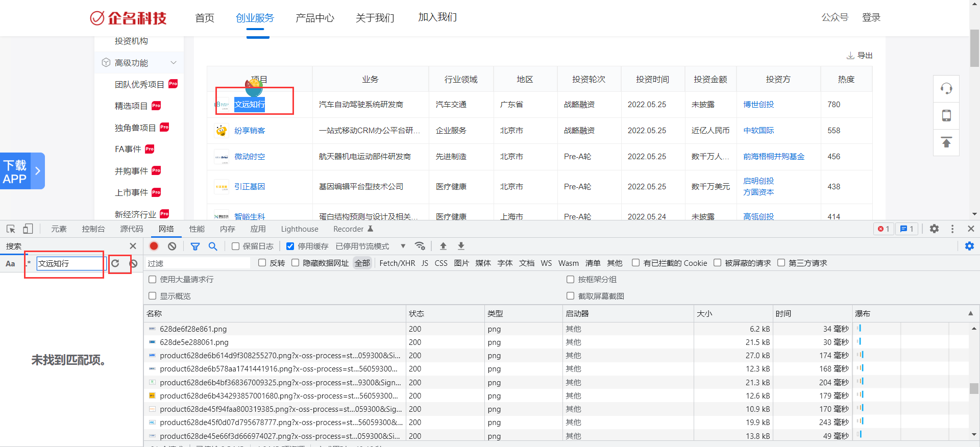Viewport: 980px width, 447px height.
Task: Toggle match case Aa button
Action: [x=10, y=264]
